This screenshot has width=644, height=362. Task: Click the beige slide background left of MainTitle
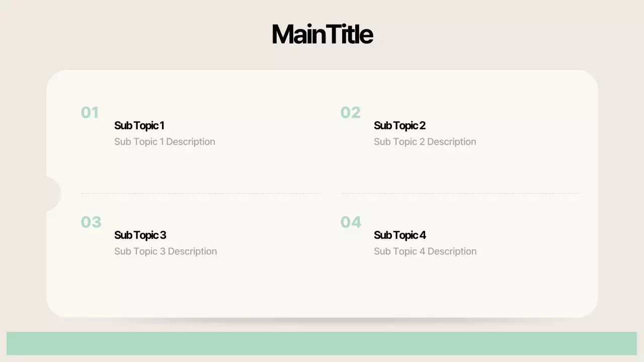[x=151, y=35]
